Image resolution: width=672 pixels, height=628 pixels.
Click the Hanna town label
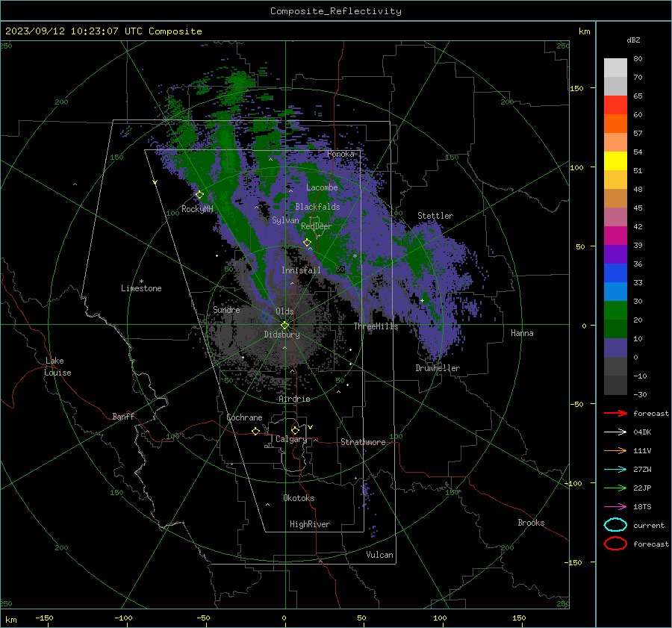pyautogui.click(x=522, y=333)
